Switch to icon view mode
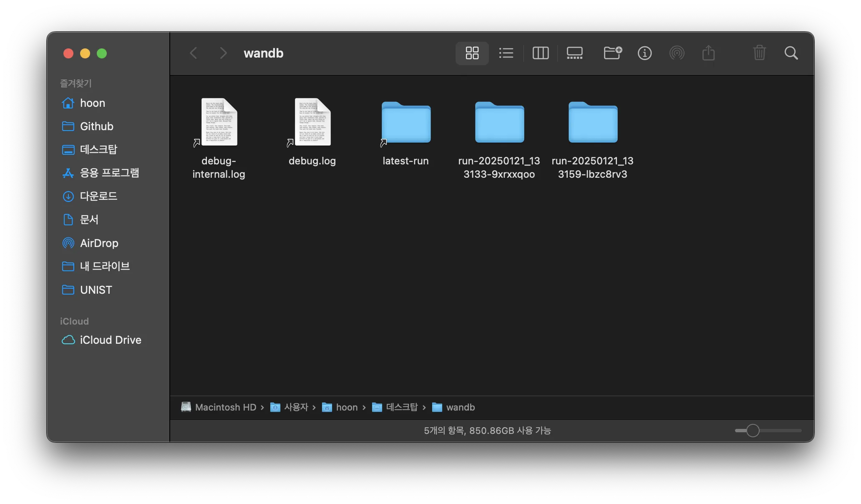This screenshot has height=504, width=861. (x=472, y=53)
